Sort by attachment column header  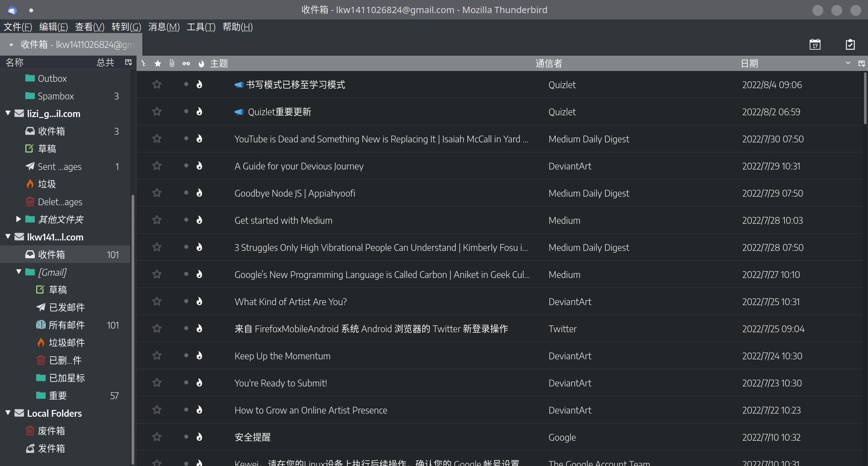point(172,63)
